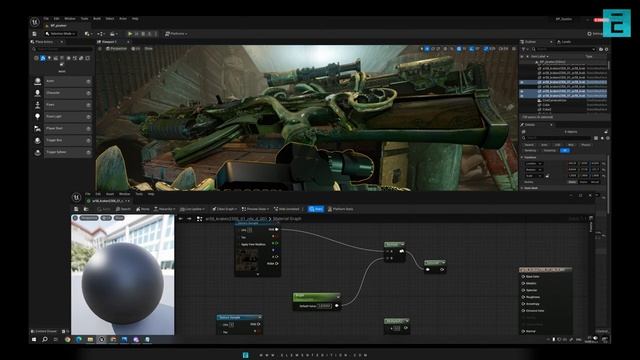Click the Default Value field on parameter node
Screen dimensions: 640x360
[x=324, y=306]
